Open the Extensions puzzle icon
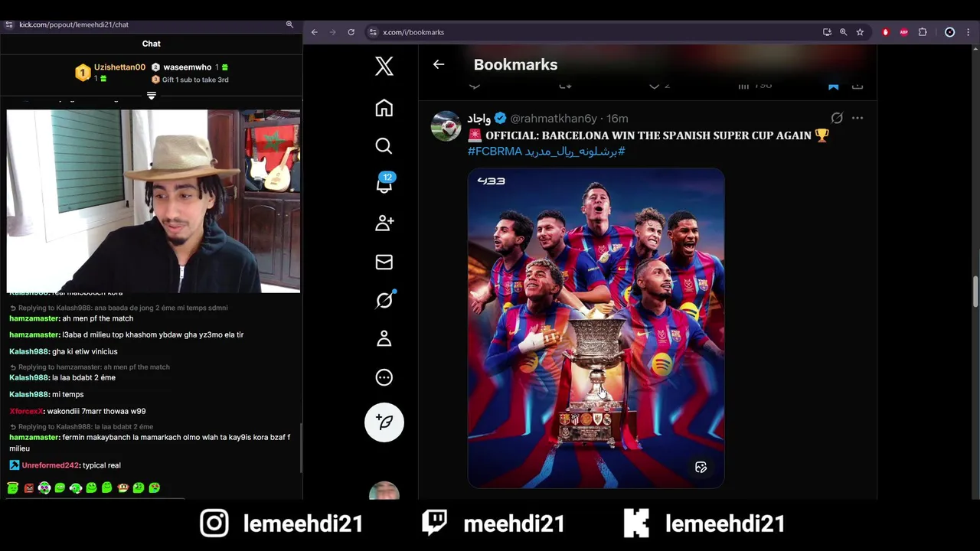Screen dimensions: 980x551 (923, 32)
